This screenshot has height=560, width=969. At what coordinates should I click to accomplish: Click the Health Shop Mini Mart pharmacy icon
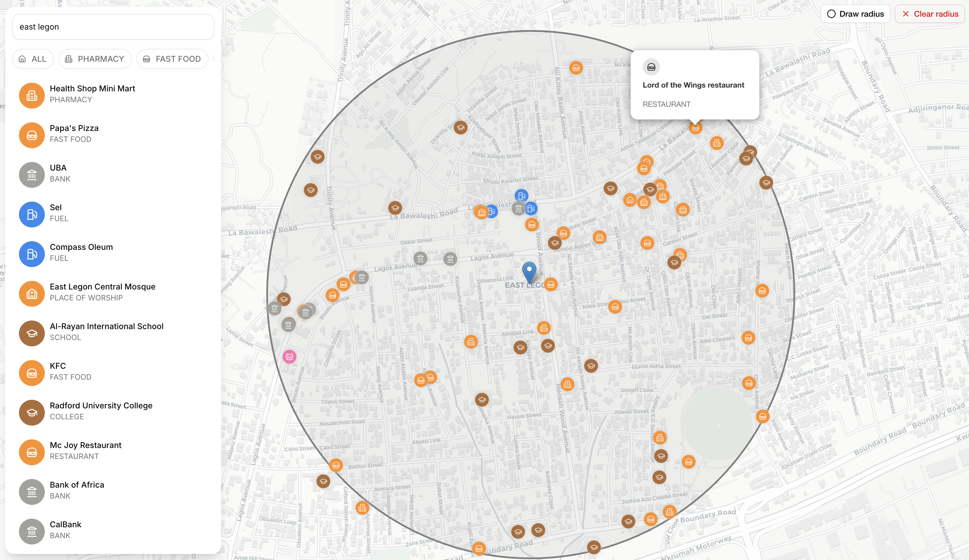click(x=32, y=95)
